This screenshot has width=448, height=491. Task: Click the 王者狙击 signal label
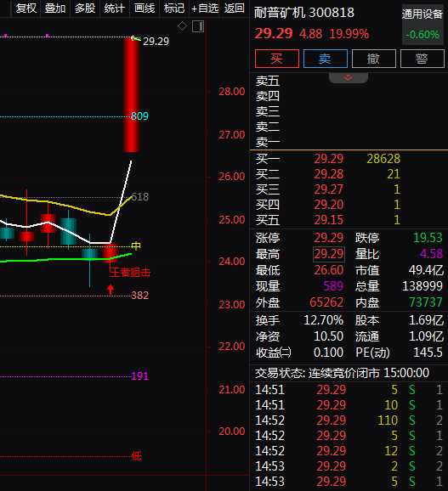click(x=130, y=273)
